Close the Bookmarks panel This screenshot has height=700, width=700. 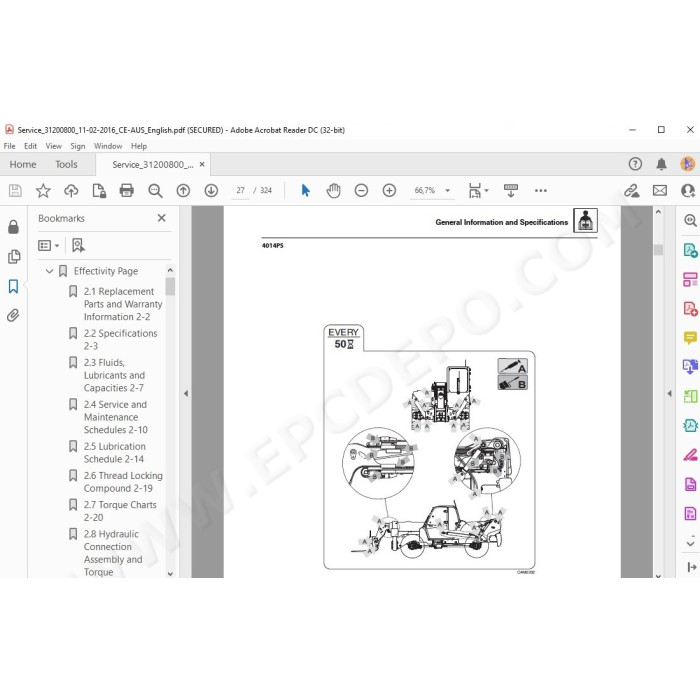pos(162,218)
